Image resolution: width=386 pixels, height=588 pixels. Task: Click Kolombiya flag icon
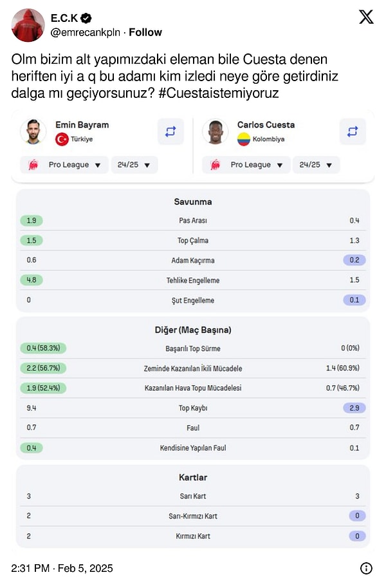244,139
